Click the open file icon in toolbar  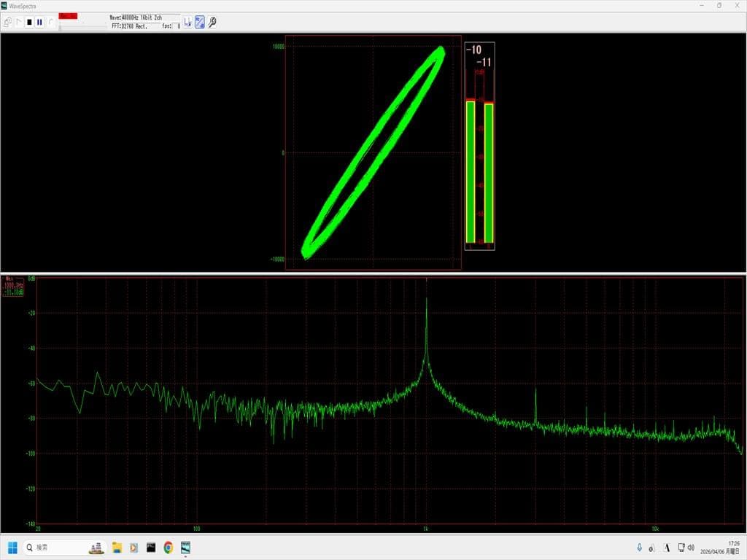7,22
